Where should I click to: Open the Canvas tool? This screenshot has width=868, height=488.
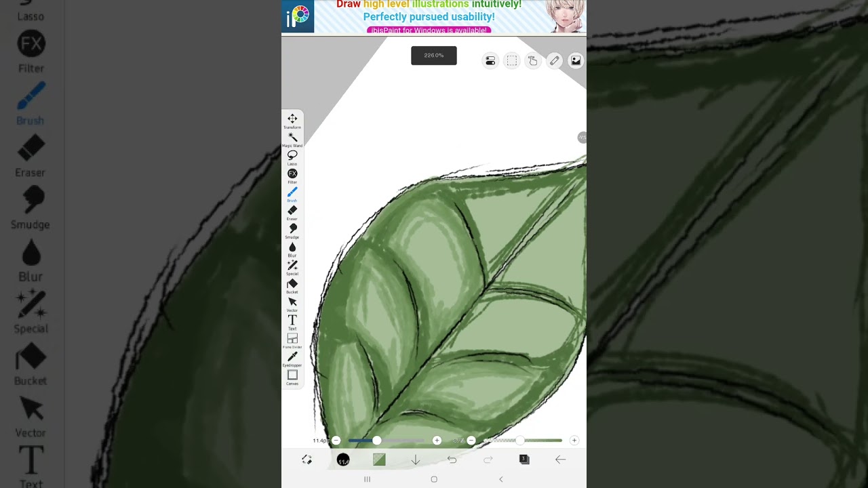pos(292,377)
